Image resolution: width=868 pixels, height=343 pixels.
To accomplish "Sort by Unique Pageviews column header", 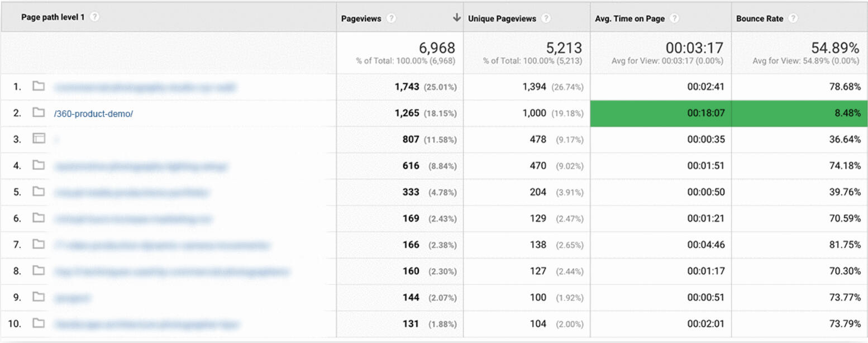I will (502, 18).
